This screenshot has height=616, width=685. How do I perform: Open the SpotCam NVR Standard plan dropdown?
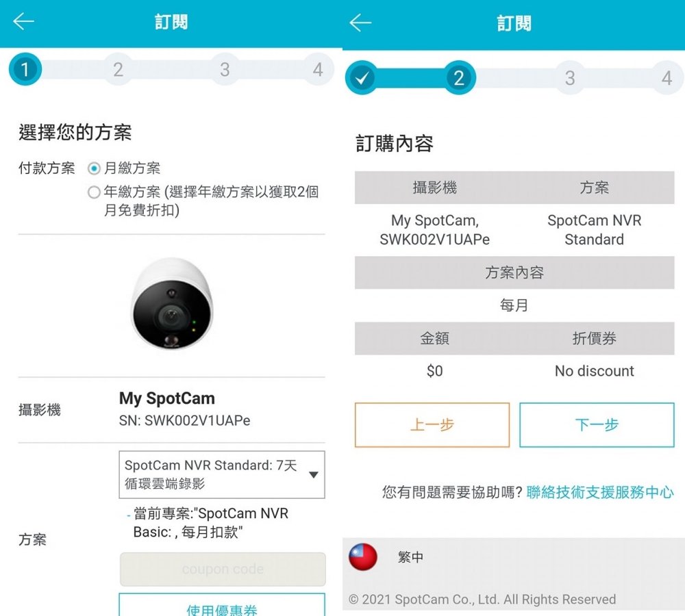pos(222,474)
